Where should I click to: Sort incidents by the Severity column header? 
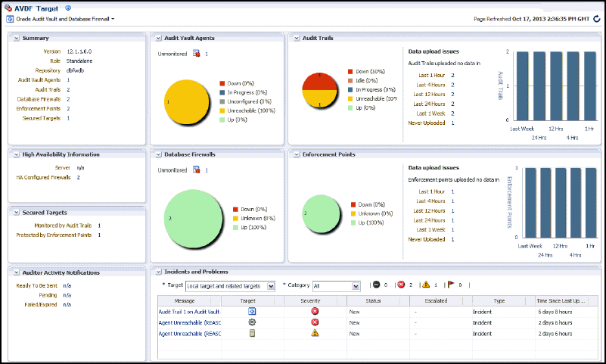(315, 300)
